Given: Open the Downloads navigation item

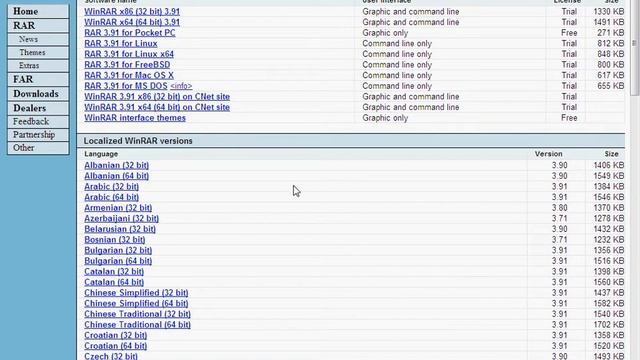Looking at the screenshot, I should point(38,94).
